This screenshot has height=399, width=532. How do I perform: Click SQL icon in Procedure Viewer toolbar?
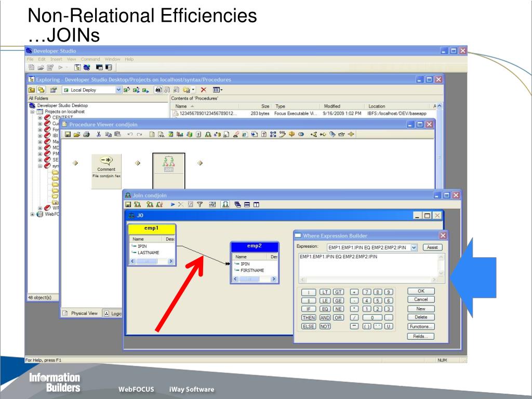282,135
